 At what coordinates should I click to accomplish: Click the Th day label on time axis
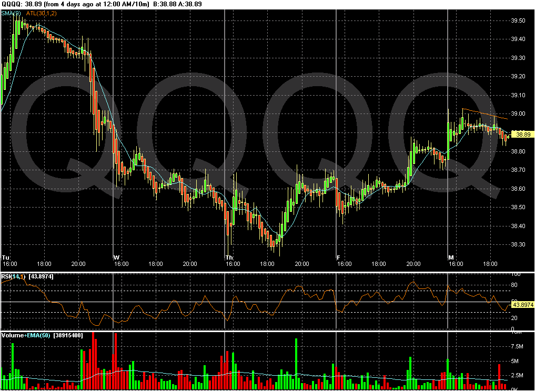[x=229, y=257]
